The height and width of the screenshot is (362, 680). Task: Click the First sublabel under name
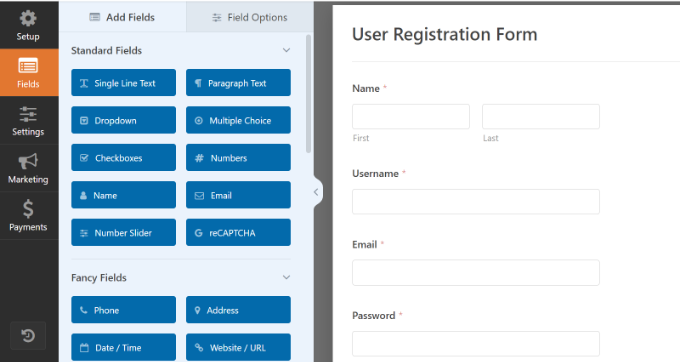361,138
